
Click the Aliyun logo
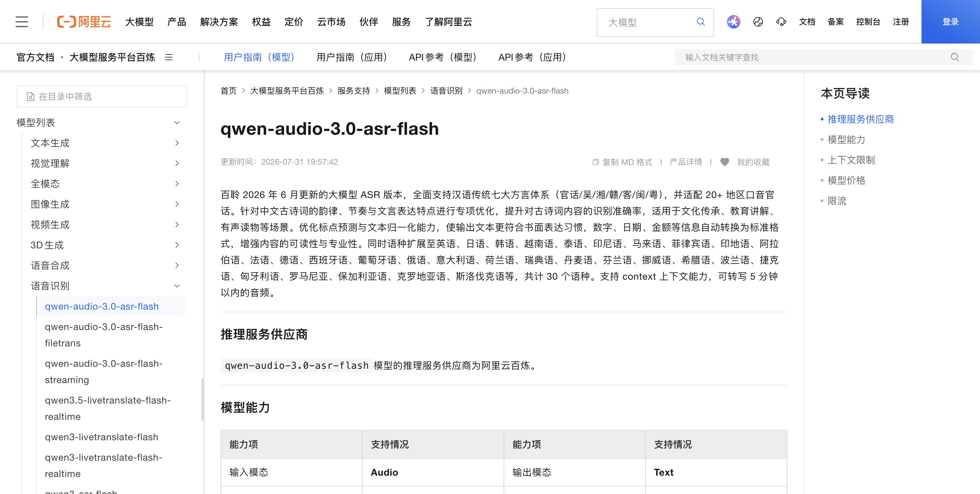pos(84,22)
